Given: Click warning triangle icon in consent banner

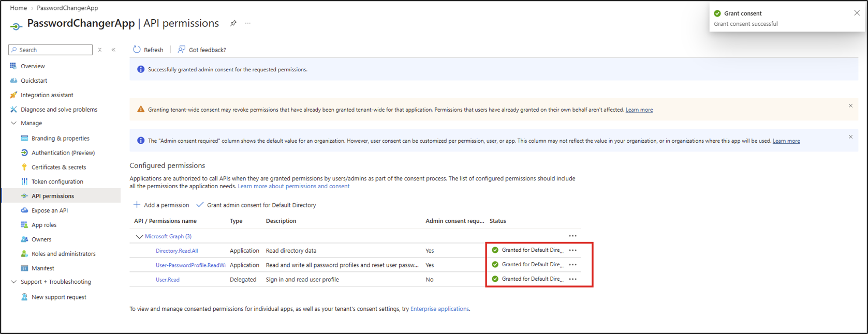Looking at the screenshot, I should 140,109.
